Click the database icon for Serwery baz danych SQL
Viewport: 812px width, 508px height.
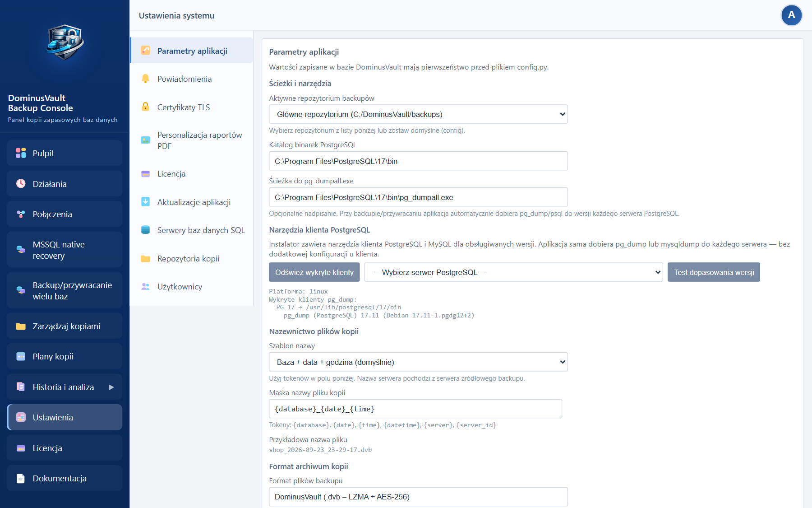click(x=145, y=230)
